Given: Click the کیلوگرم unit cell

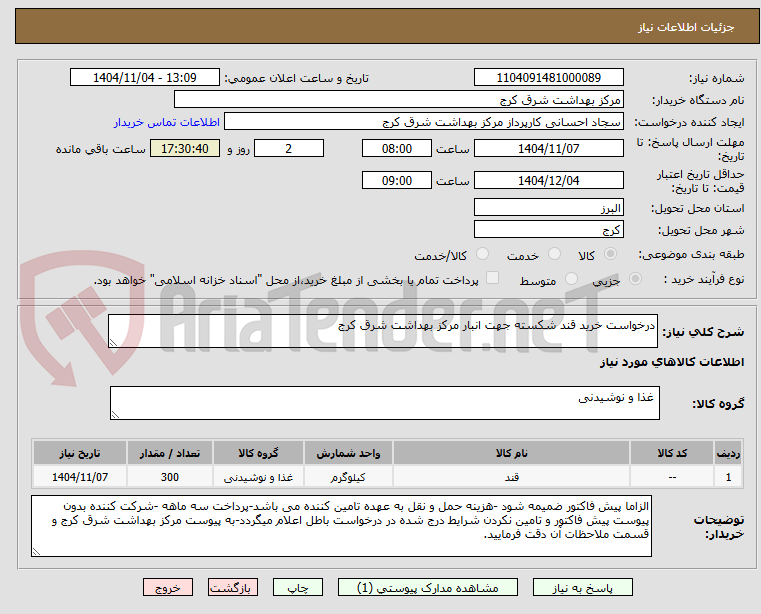Looking at the screenshot, I should (x=348, y=477).
